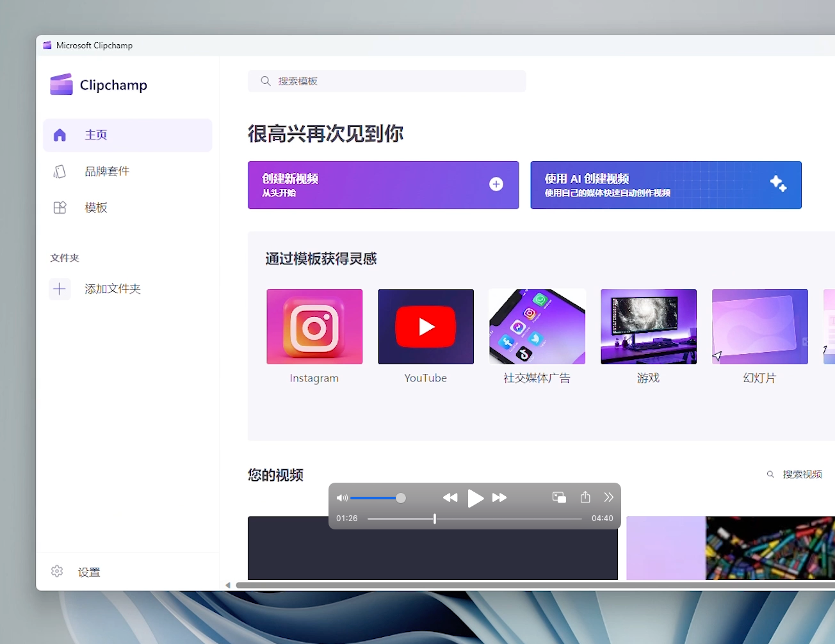Click fast-forward button in the player controls
The image size is (835, 644).
500,497
